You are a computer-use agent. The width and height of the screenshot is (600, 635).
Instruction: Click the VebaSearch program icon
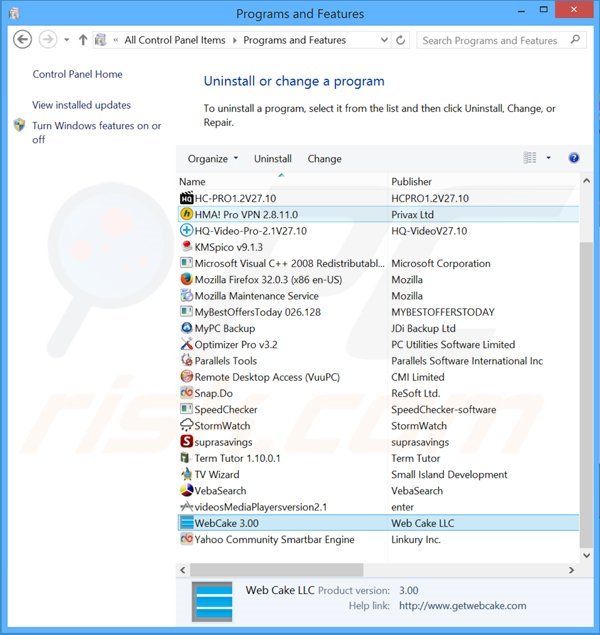[186, 490]
